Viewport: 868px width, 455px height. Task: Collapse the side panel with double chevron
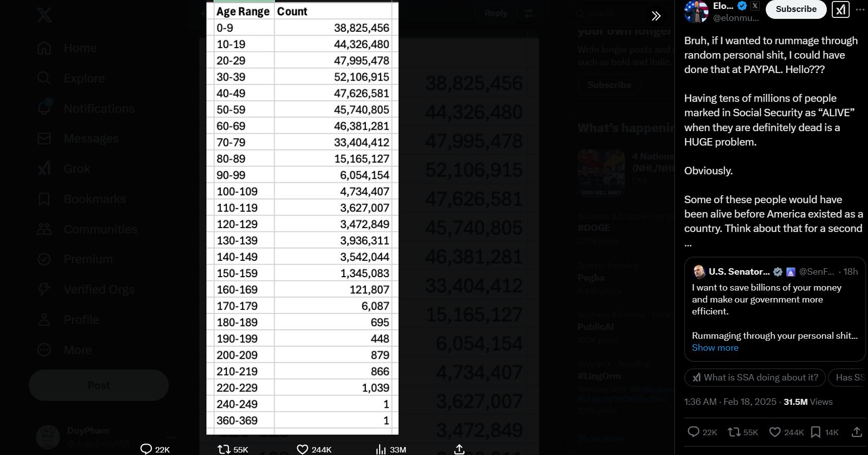pyautogui.click(x=656, y=16)
